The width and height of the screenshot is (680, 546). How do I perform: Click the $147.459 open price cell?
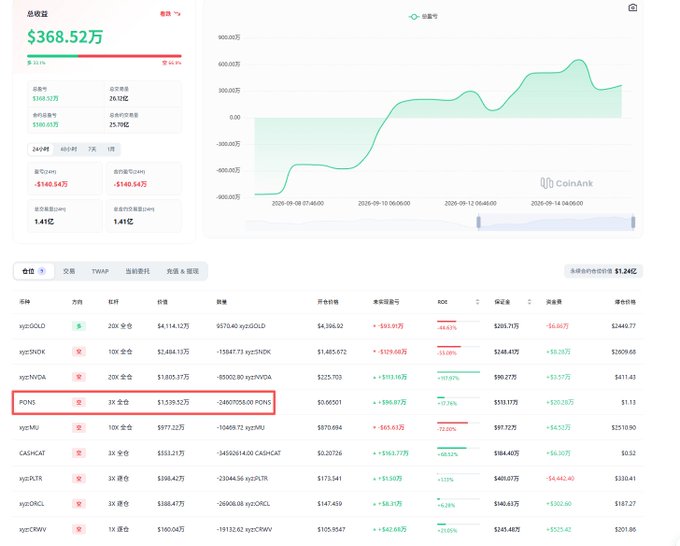coord(330,504)
